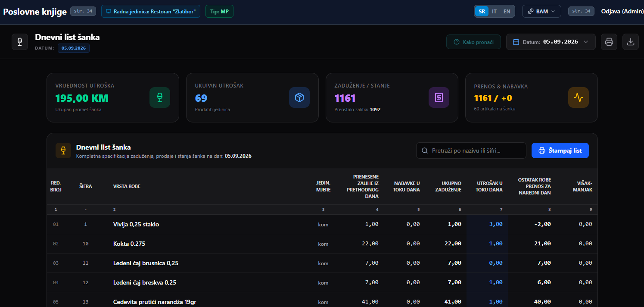The height and width of the screenshot is (307, 644).
Task: Click VIŠAK-MANJAK column header
Action: (582, 186)
